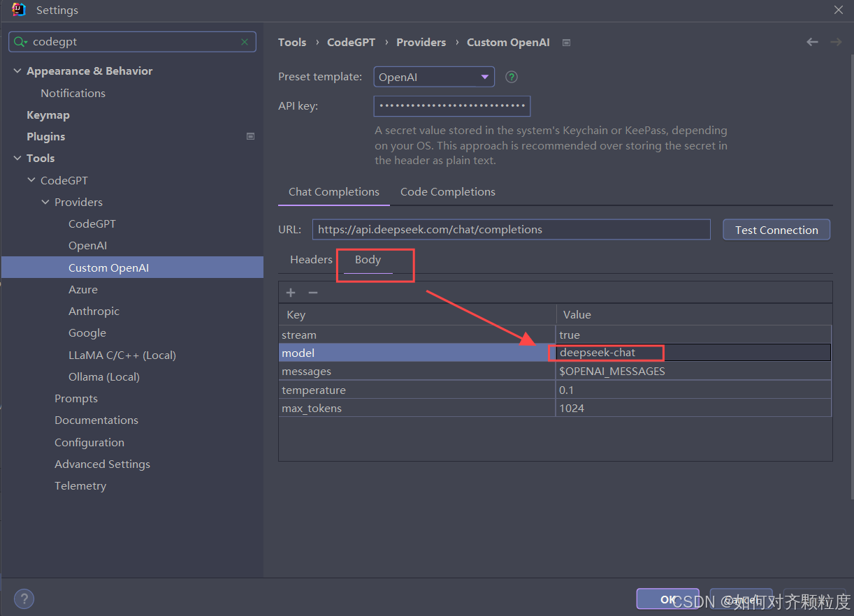Select the stream key cell

(417, 335)
